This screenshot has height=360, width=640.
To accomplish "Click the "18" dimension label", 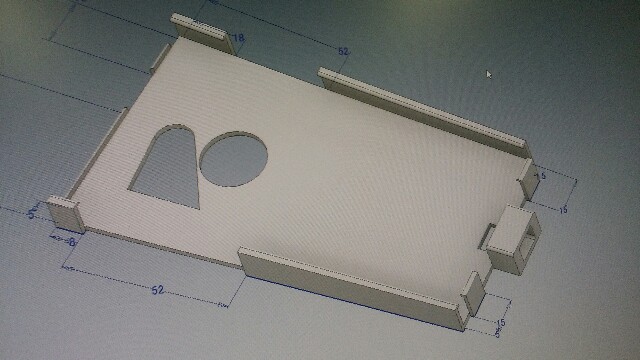I will click(x=238, y=38).
